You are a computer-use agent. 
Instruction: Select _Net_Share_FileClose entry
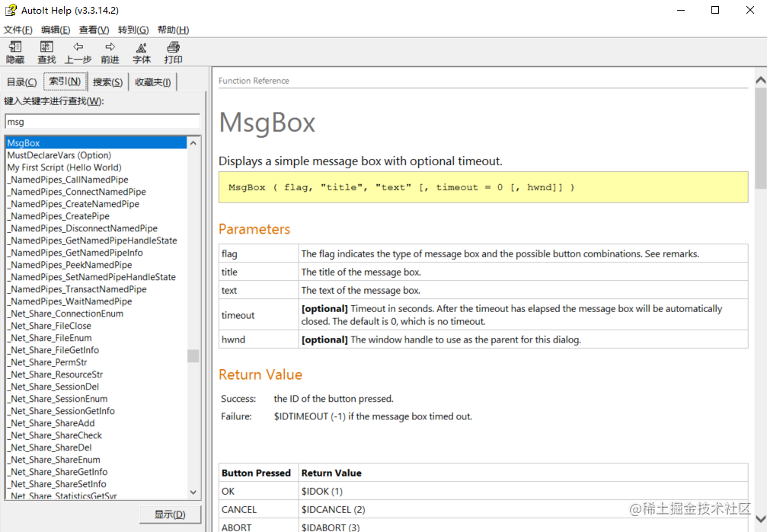49,326
